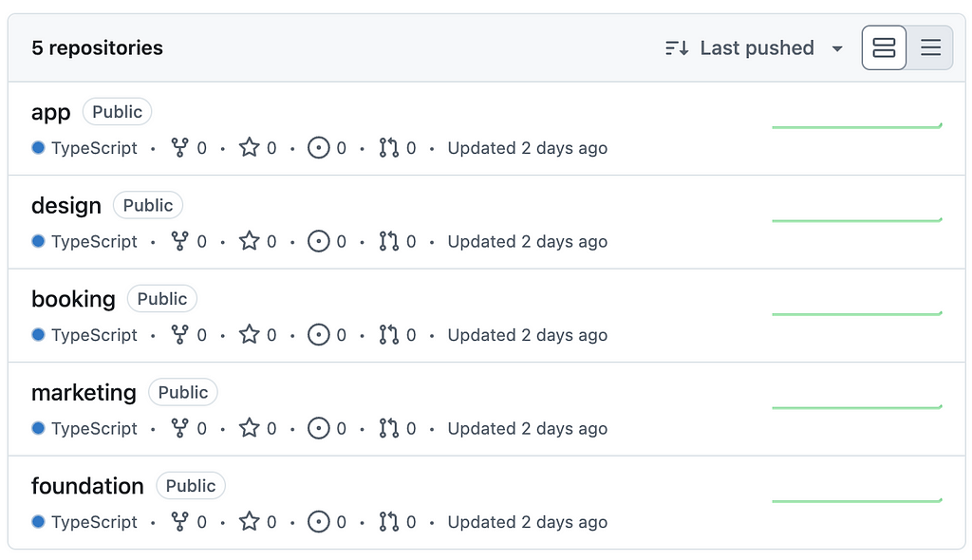The height and width of the screenshot is (560, 972).
Task: Click the TypeScript language color dot for foundation
Action: coord(38,521)
